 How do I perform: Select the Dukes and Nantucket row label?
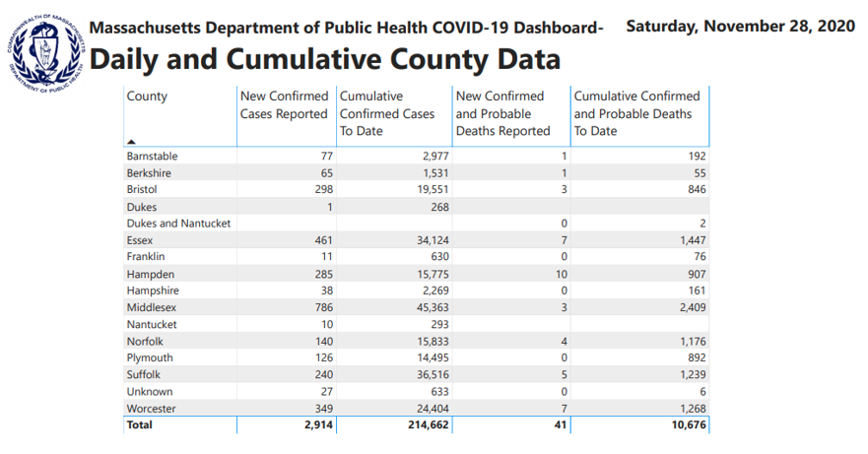[x=178, y=224]
